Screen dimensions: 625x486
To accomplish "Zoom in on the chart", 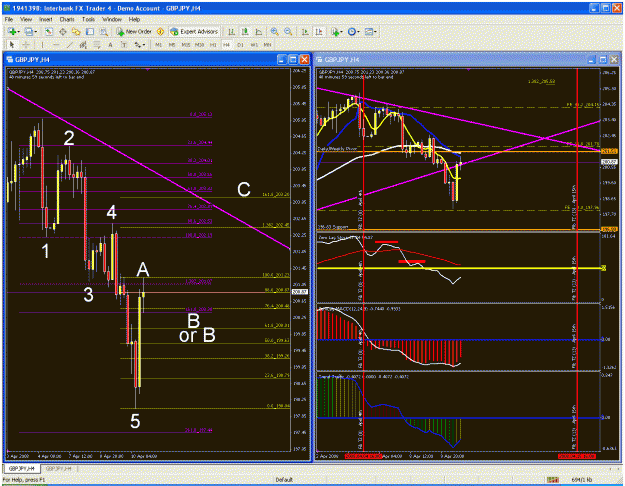I will (x=275, y=31).
